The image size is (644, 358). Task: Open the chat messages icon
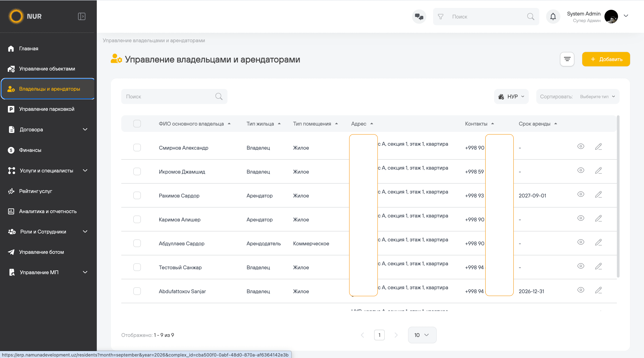coord(419,17)
